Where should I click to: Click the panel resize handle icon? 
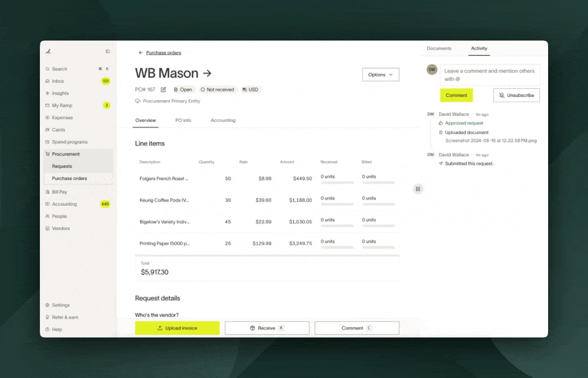click(418, 189)
